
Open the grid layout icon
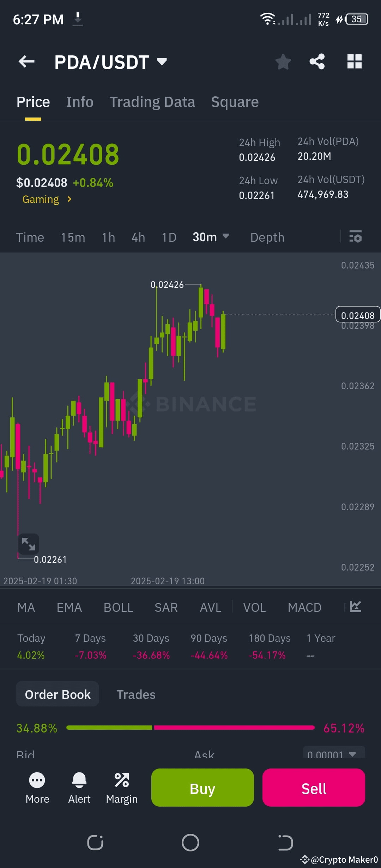[354, 61]
